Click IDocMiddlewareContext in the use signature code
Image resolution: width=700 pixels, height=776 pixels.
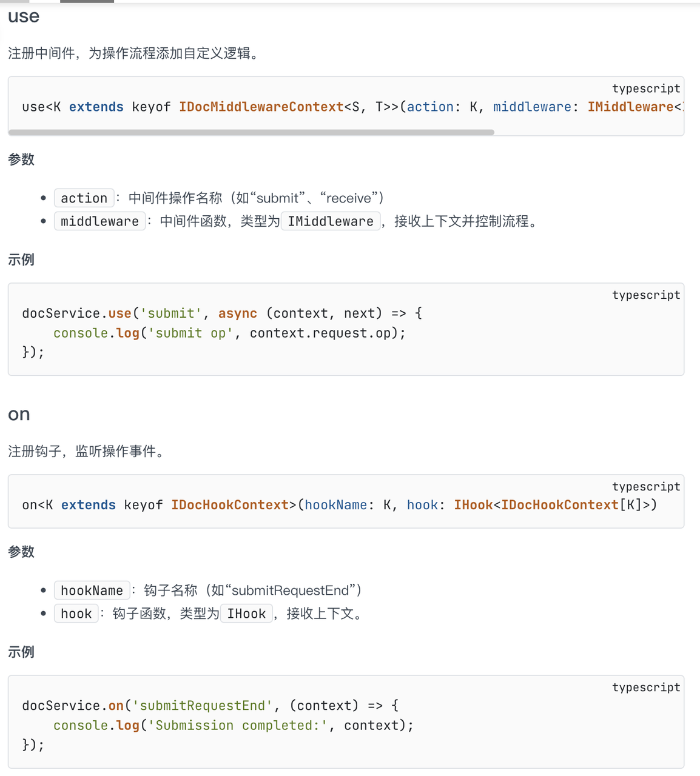261,107
